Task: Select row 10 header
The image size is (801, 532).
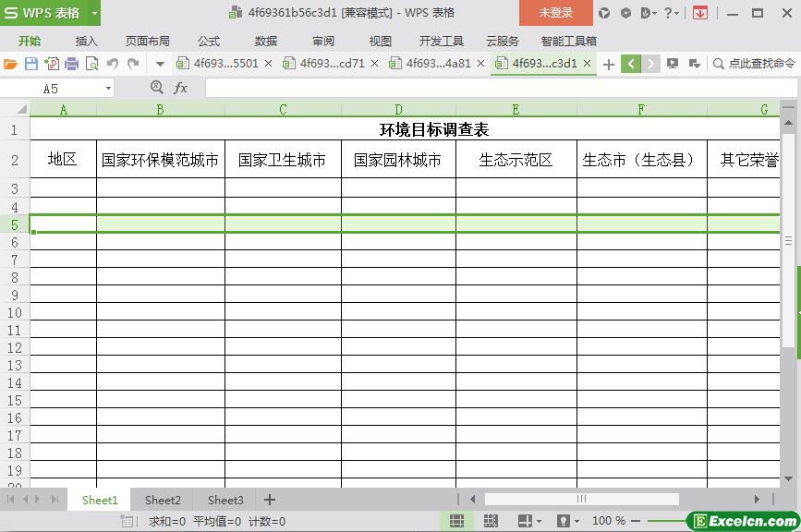Action: 14,312
